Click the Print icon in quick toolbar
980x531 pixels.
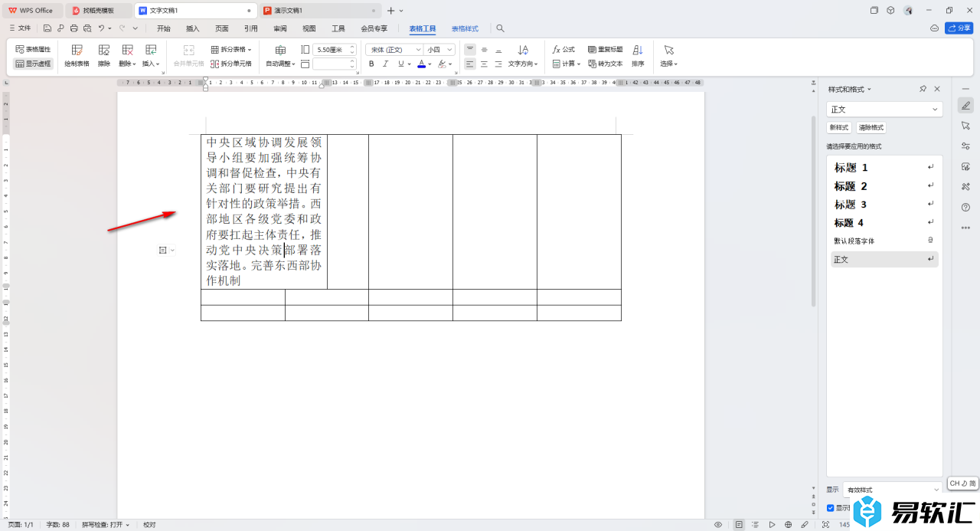tap(73, 28)
